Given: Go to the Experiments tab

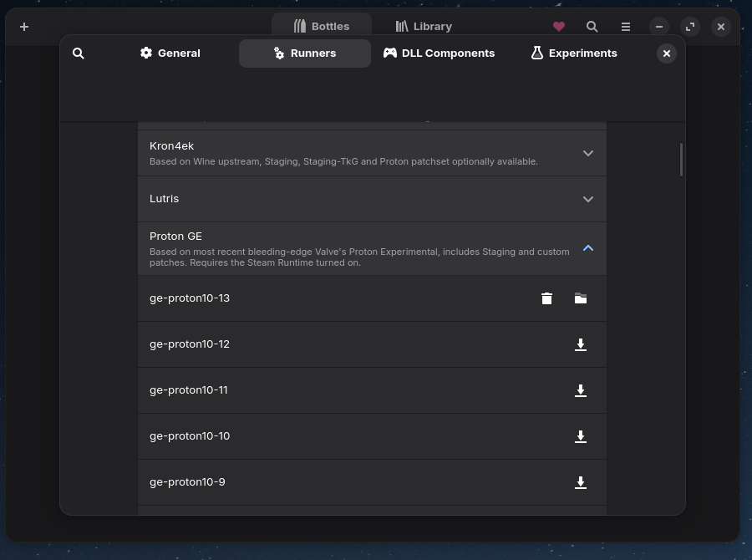Looking at the screenshot, I should tap(574, 53).
